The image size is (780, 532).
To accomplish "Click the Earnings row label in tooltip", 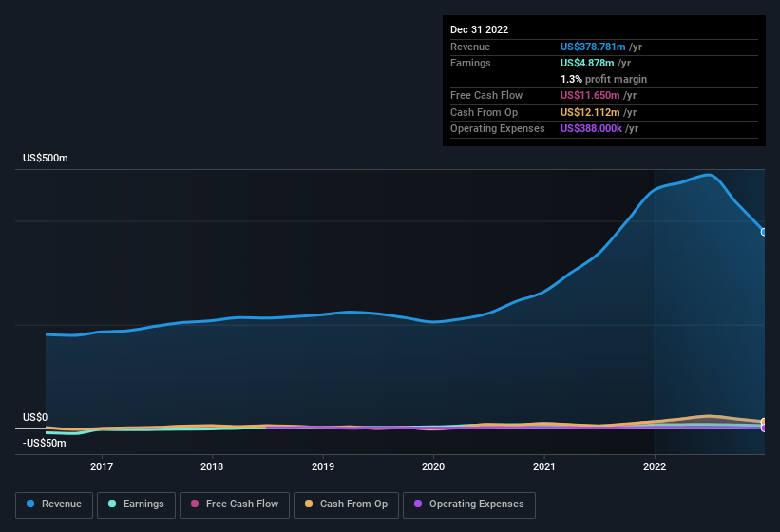I will pyautogui.click(x=470, y=63).
